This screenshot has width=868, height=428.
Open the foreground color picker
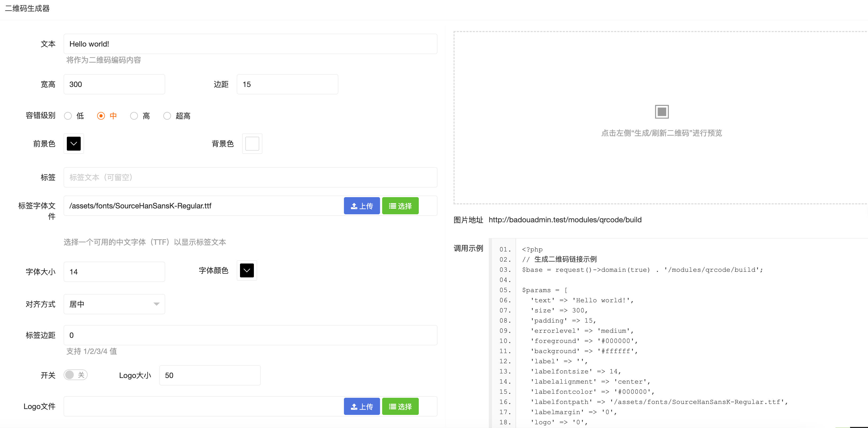(73, 144)
